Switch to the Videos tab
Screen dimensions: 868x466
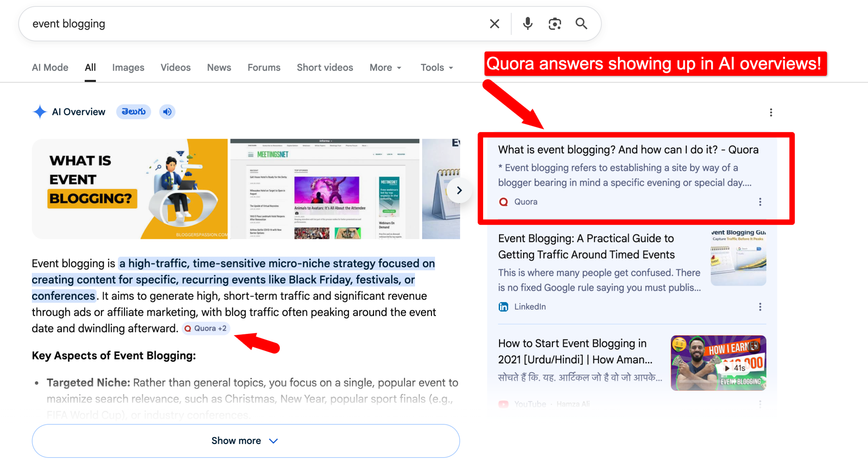176,67
